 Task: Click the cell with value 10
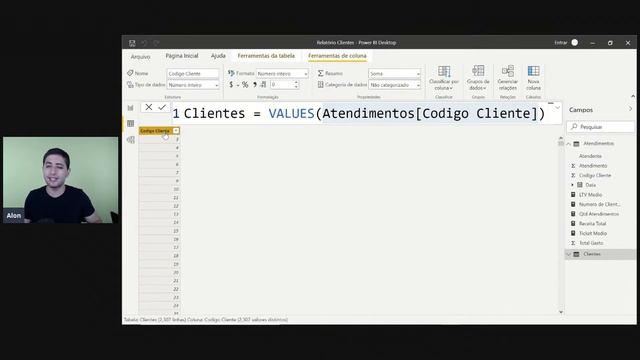point(159,189)
